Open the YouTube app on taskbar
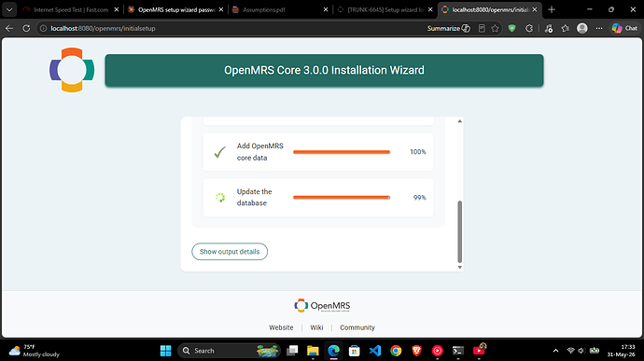Screen dimensions: 644x361 479,350
